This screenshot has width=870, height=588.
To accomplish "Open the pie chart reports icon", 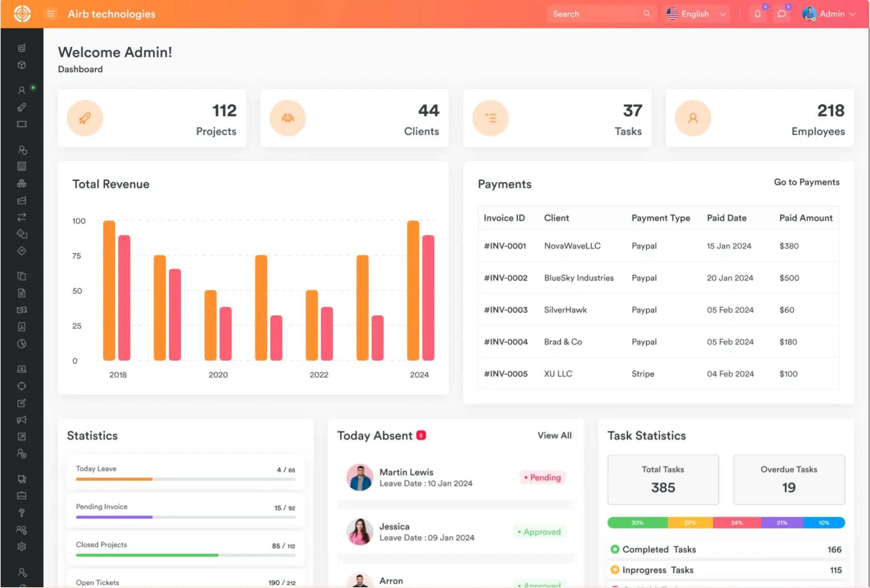I will pyautogui.click(x=22, y=344).
